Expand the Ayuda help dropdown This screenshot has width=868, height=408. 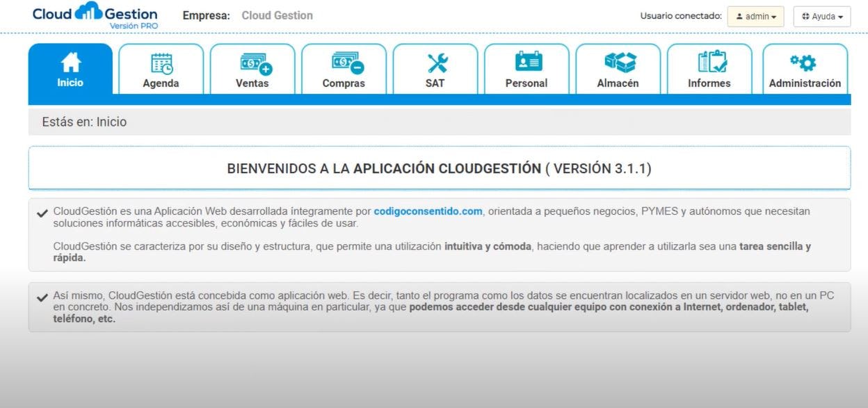(822, 17)
